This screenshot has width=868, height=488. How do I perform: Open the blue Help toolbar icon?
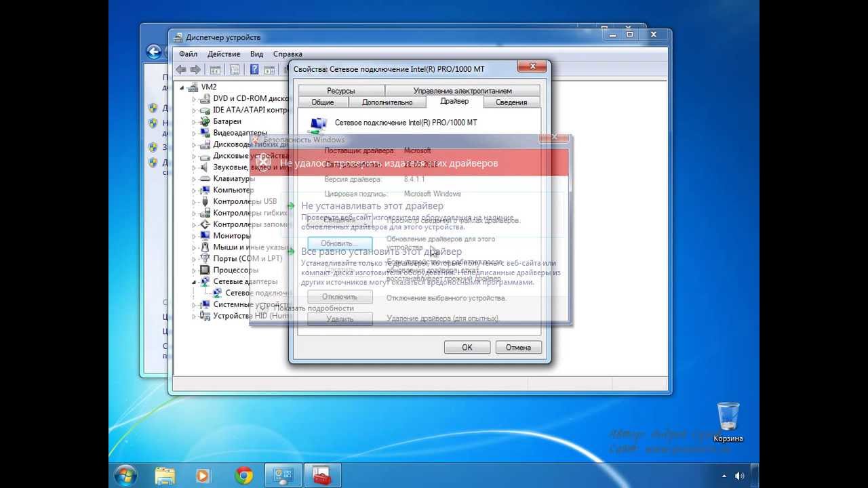254,69
